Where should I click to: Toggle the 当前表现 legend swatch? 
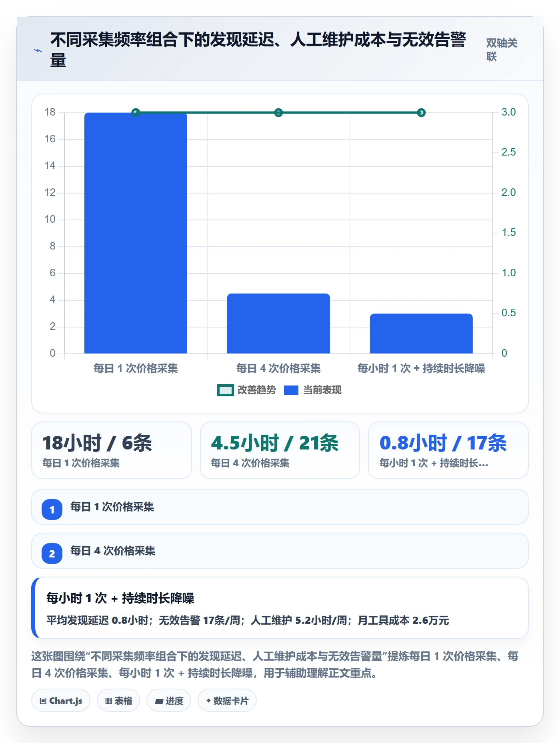coord(291,390)
